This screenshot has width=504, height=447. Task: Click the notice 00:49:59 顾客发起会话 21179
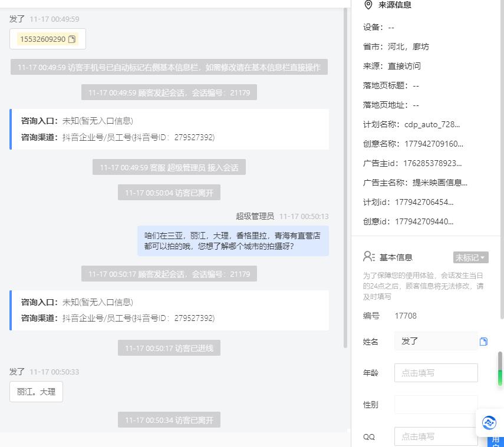click(169, 92)
